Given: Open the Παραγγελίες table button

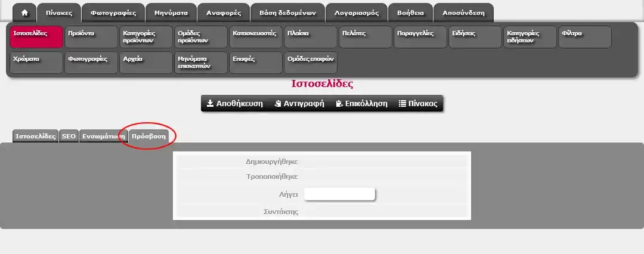Looking at the screenshot, I should [x=420, y=37].
